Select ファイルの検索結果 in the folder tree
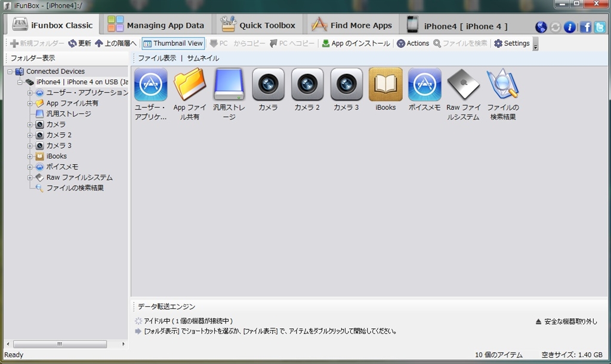 [75, 188]
